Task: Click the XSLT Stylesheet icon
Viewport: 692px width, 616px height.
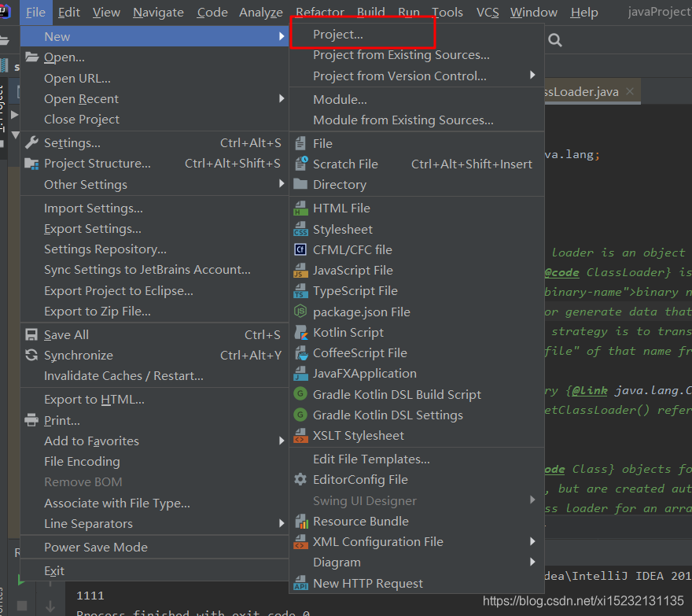Action: [300, 435]
